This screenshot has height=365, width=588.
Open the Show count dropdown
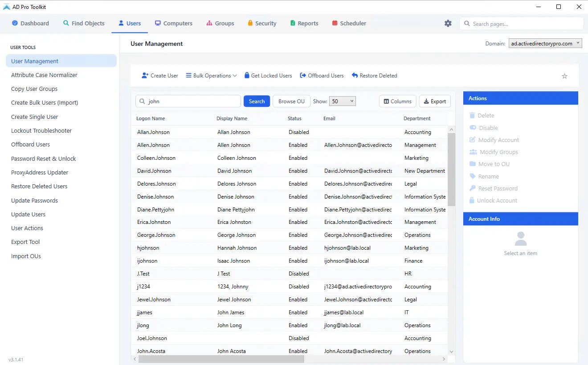click(342, 101)
